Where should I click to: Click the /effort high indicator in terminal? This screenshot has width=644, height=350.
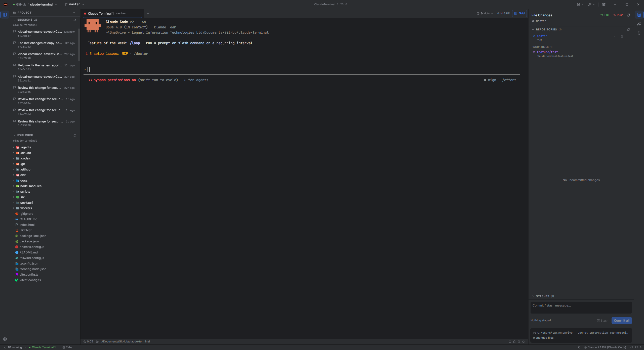(500, 80)
